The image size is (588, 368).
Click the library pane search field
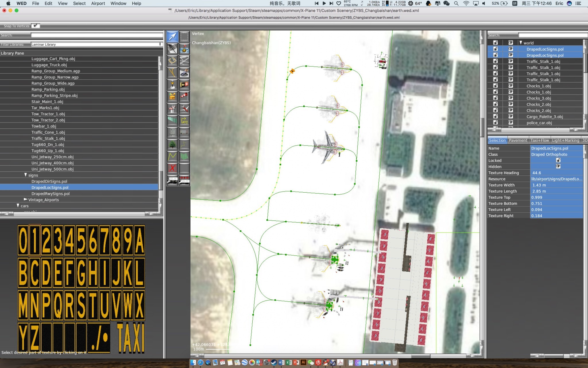tap(97, 35)
